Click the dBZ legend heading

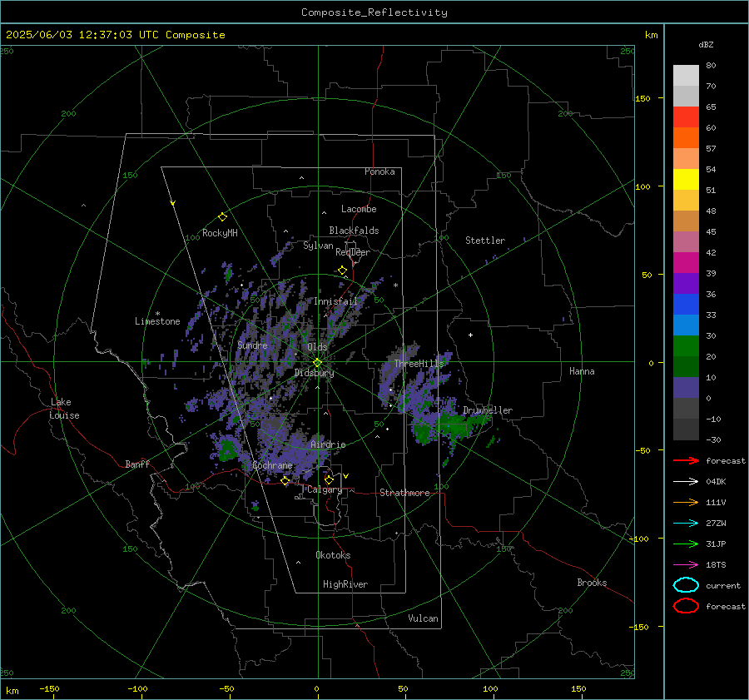(706, 44)
